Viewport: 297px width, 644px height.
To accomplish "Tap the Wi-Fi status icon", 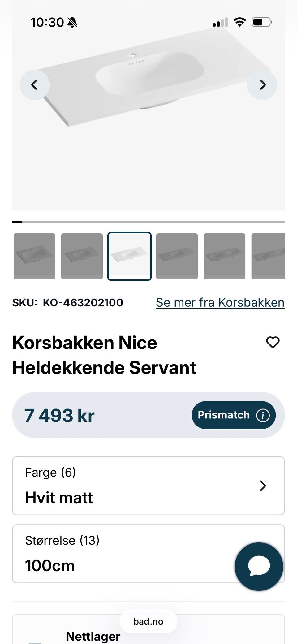I will [x=239, y=22].
